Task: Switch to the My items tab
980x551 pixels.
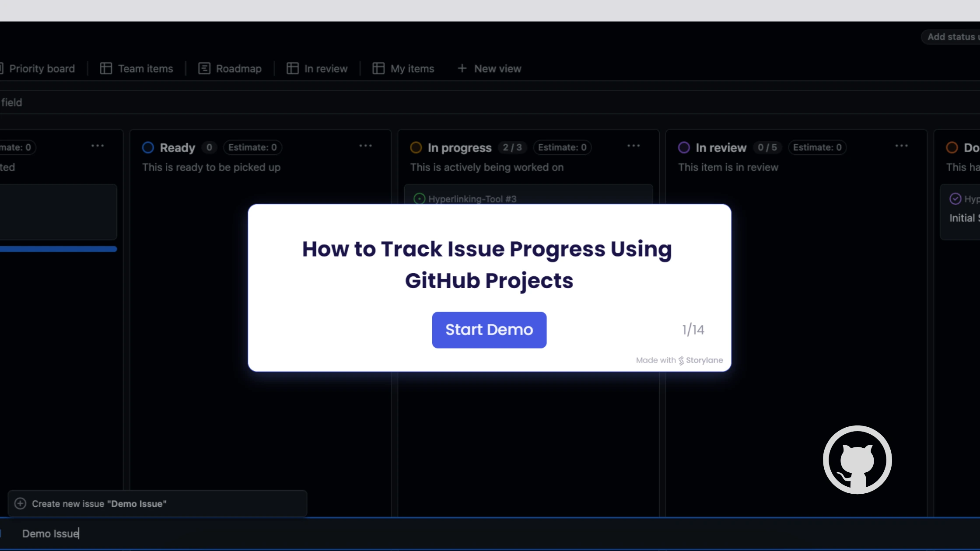Action: click(412, 68)
